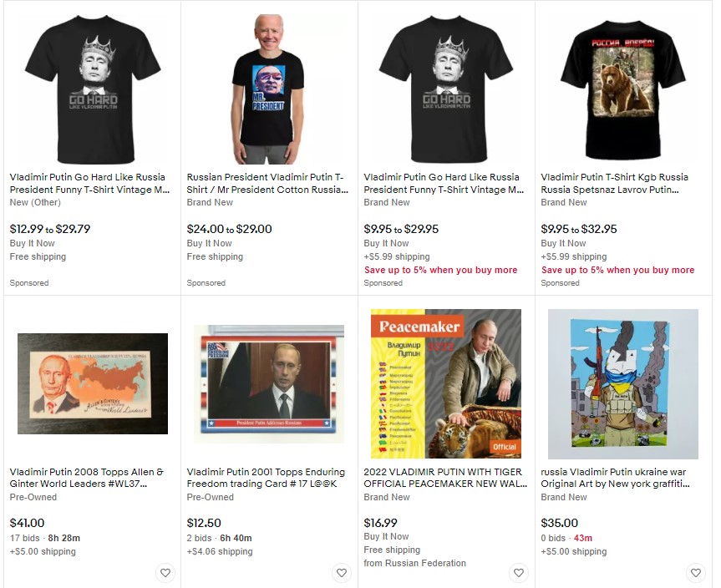721x588 pixels.
Task: Click heart icon on ukraine war art listing
Action: (x=696, y=573)
